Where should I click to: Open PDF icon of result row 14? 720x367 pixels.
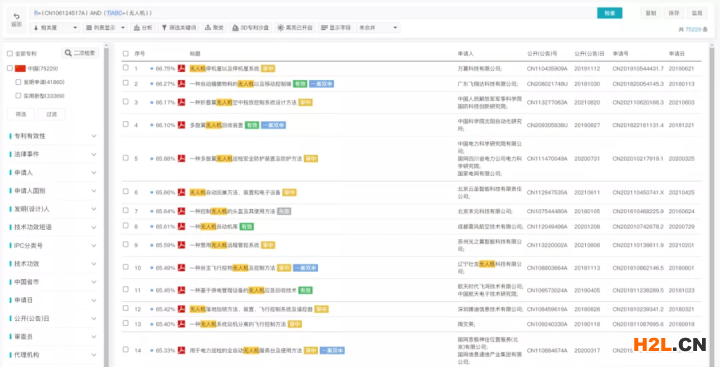pos(181,350)
